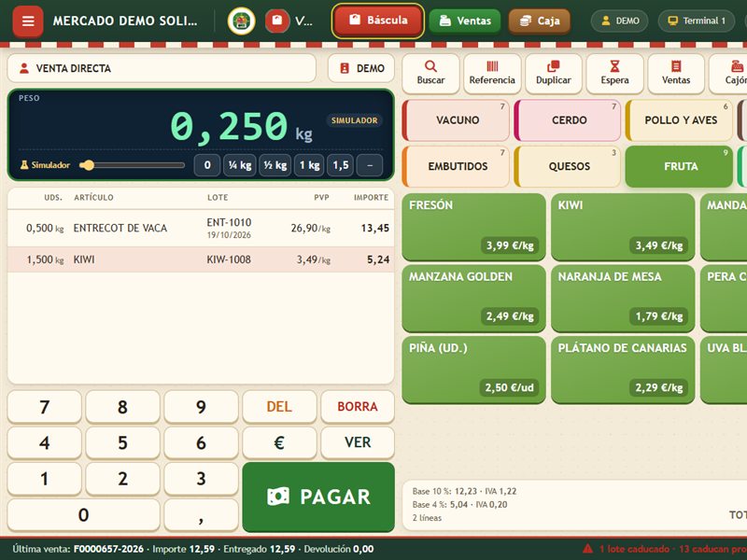Viewport: 747px width, 560px height.
Task: Click the DEL key
Action: (279, 407)
